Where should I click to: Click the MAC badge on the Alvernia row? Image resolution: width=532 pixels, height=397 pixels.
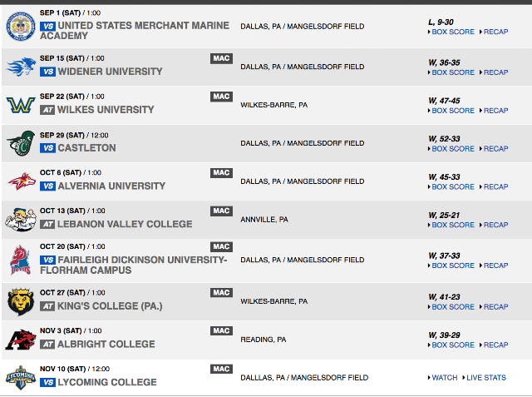(x=221, y=173)
